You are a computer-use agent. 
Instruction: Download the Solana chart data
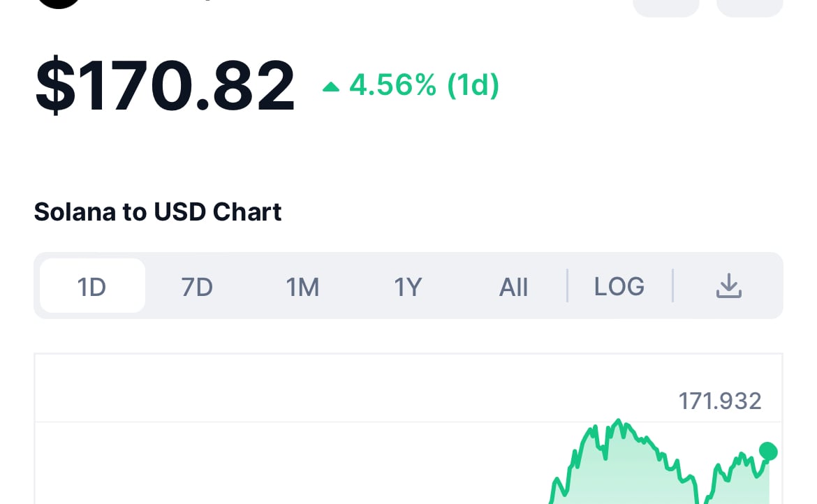[x=729, y=286]
